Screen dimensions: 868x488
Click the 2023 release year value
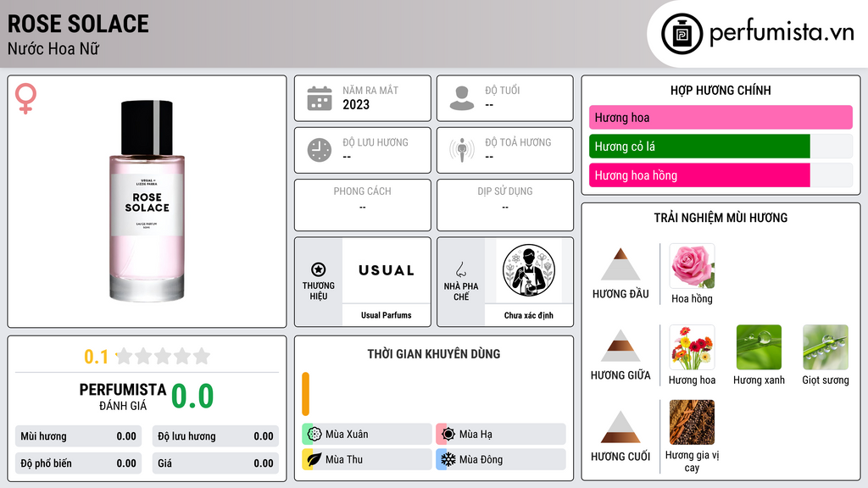coord(356,104)
